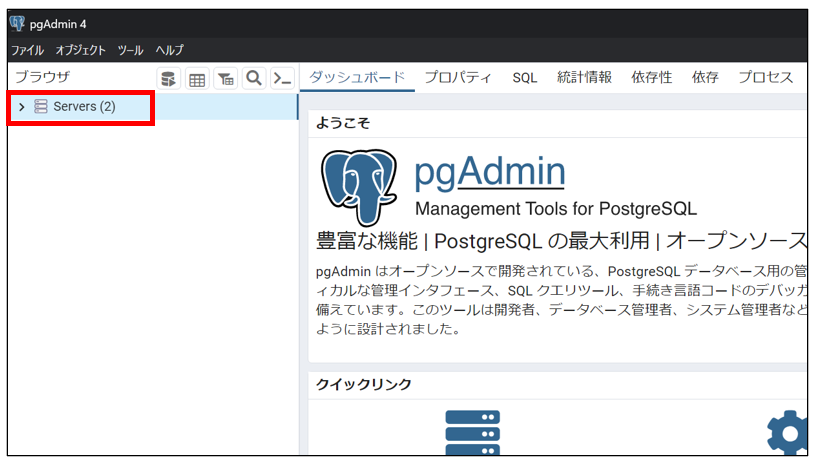Switch to the 依存性 tab
Screen dimensions: 820x476
[x=652, y=77]
